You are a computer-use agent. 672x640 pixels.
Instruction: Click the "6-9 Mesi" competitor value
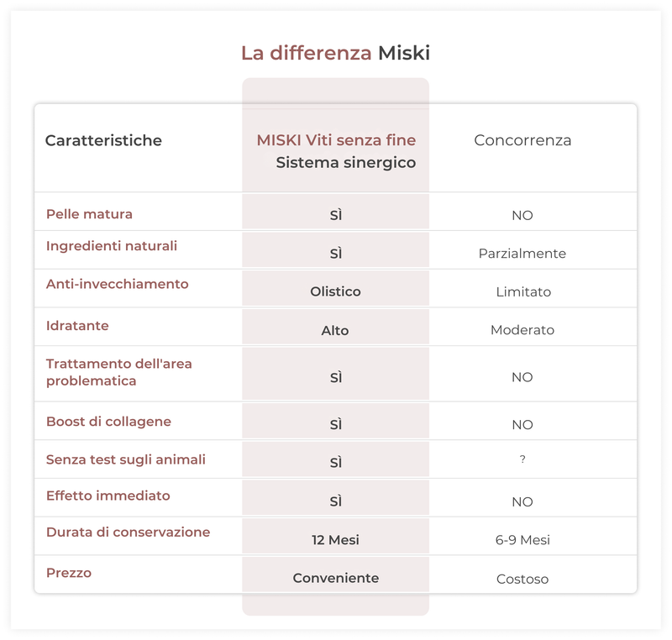(x=522, y=540)
